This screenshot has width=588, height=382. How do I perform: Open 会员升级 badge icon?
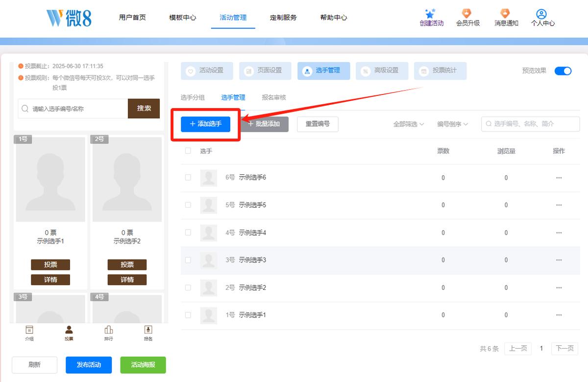click(x=467, y=13)
